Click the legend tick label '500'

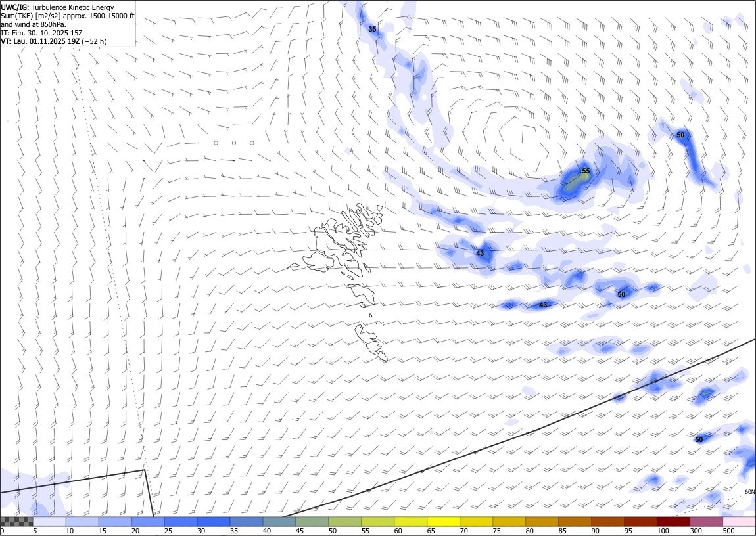[728, 531]
